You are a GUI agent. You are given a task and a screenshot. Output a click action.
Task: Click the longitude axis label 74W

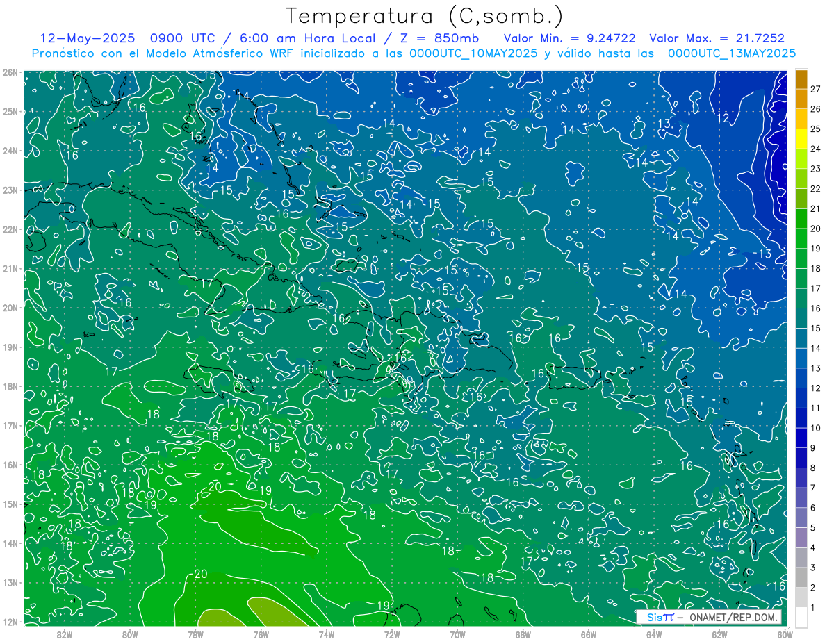pyautogui.click(x=326, y=634)
